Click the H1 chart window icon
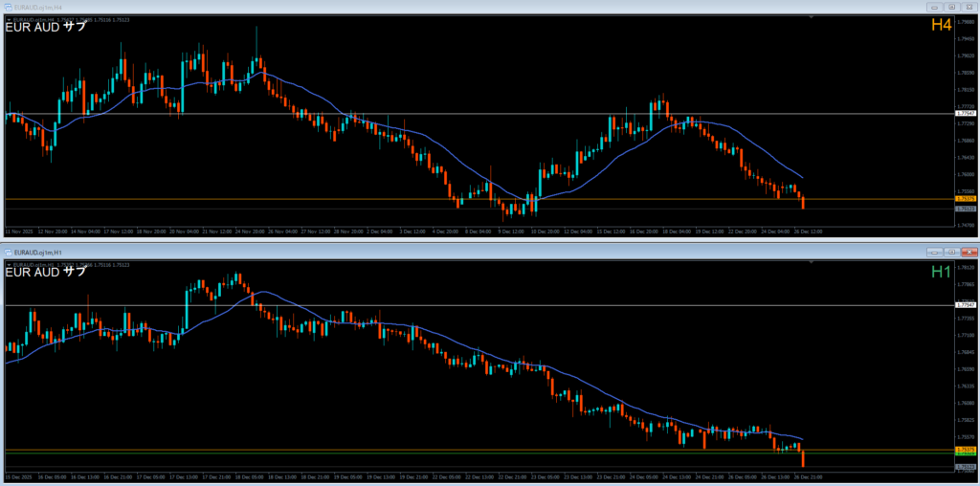 8,252
